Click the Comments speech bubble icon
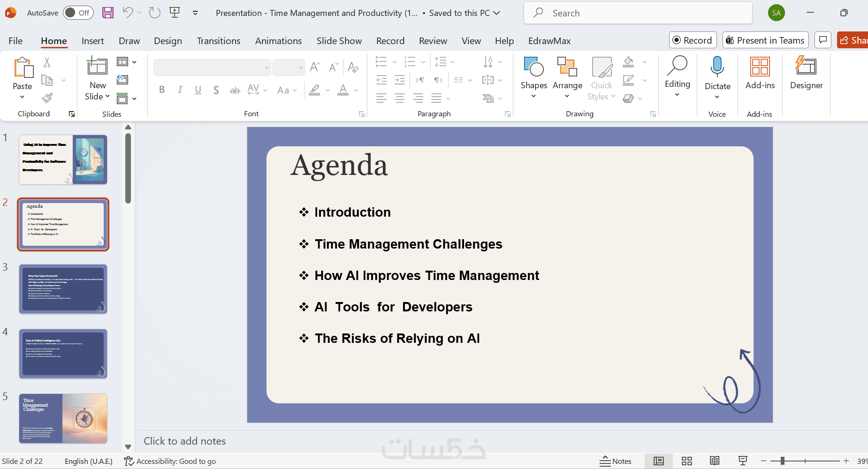This screenshot has height=469, width=868. (x=823, y=40)
